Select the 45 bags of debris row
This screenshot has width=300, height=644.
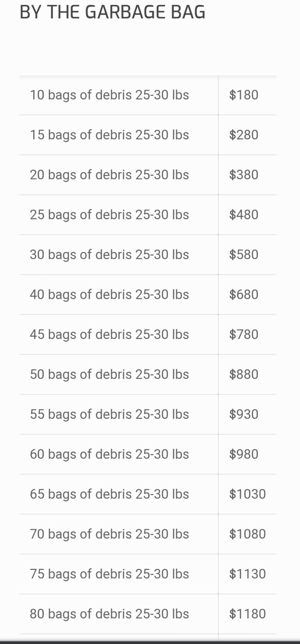pyautogui.click(x=109, y=335)
